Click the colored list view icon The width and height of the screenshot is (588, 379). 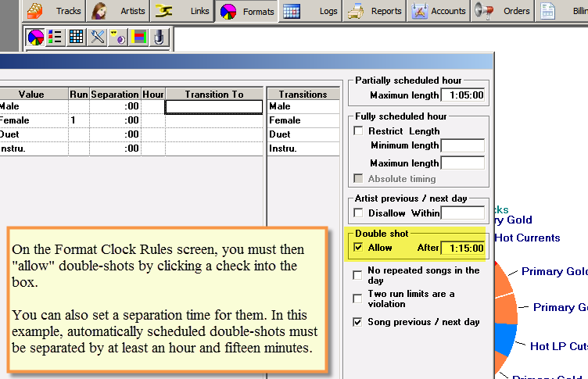click(56, 37)
